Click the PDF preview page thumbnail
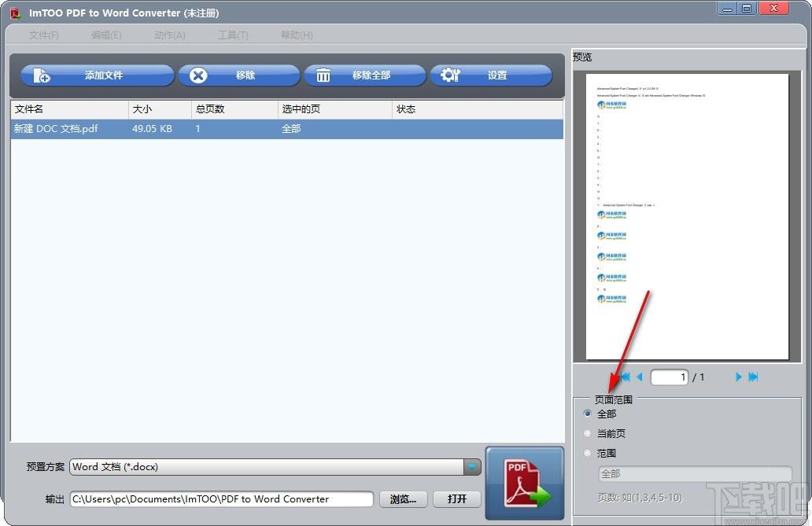The width and height of the screenshot is (812, 526). click(x=687, y=216)
